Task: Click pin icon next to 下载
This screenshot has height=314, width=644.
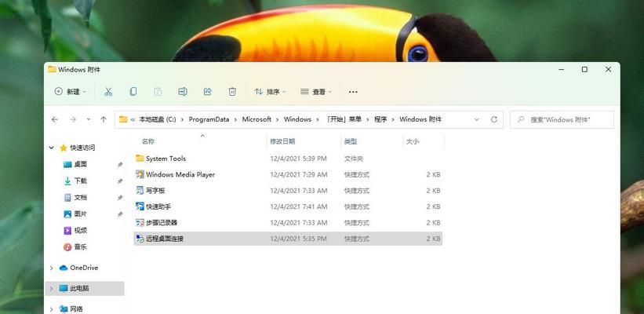Action: [120, 181]
